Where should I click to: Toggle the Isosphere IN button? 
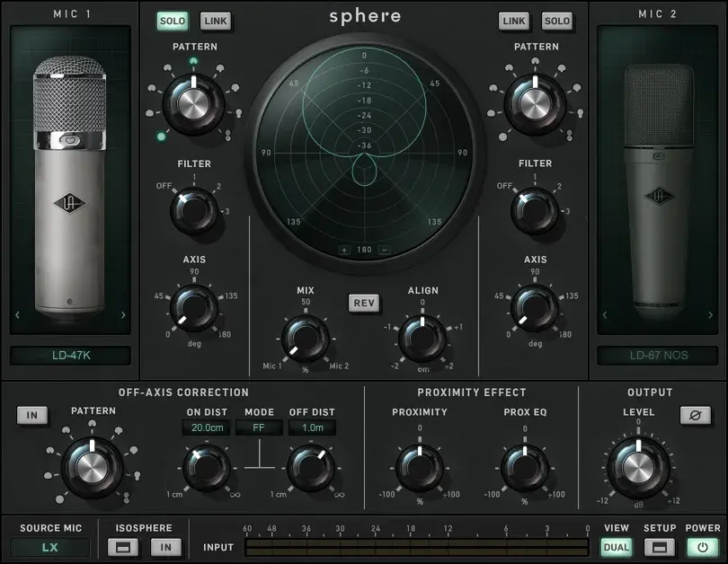(x=164, y=546)
